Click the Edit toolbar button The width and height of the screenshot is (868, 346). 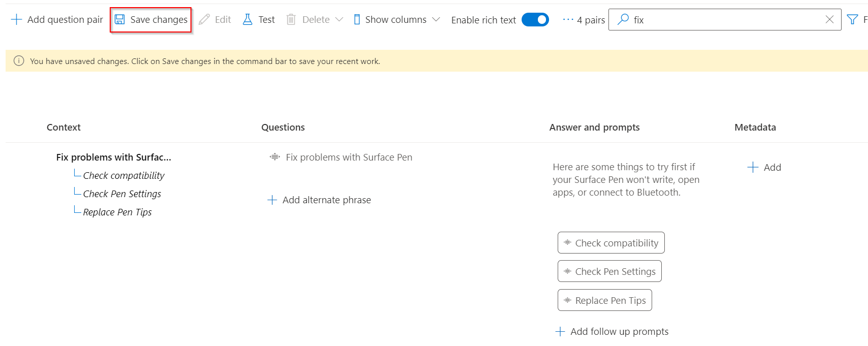[x=215, y=20]
